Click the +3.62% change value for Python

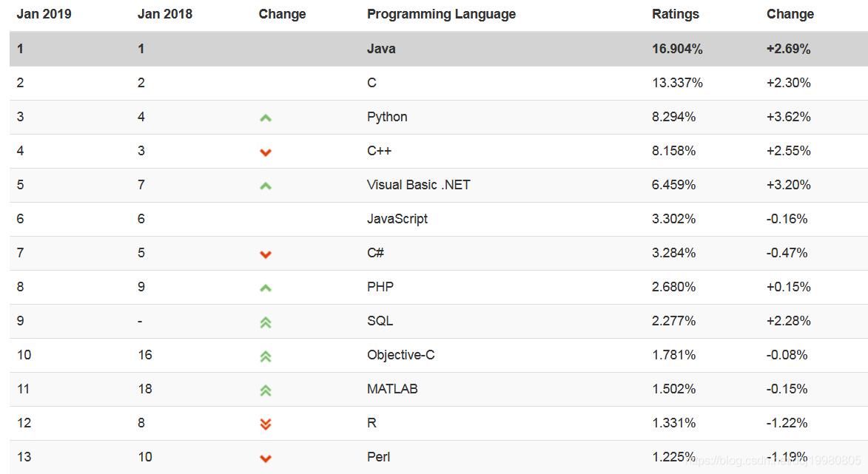[x=789, y=117]
